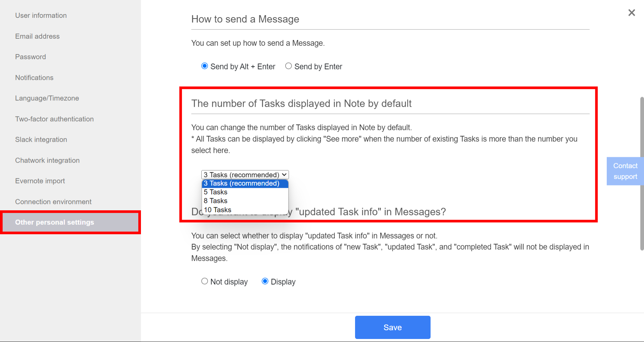
Task: Open the Chatwork integration settings
Action: [47, 160]
